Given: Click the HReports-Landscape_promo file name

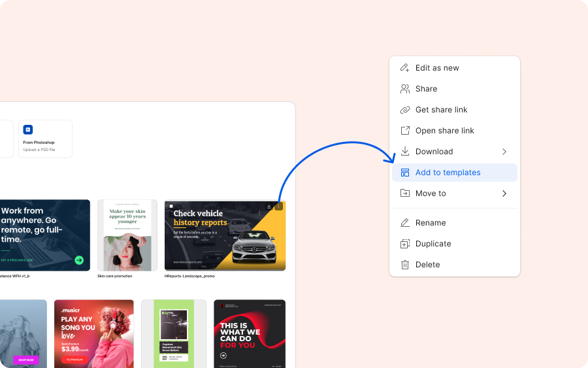Looking at the screenshot, I should click(189, 276).
